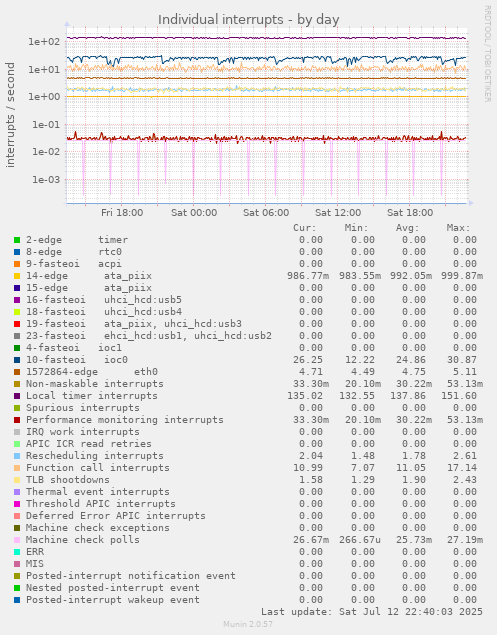The height and width of the screenshot is (635, 497).
Task: Click the dark red Performance monitoring interrupts swatch
Action: pyautogui.click(x=17, y=420)
